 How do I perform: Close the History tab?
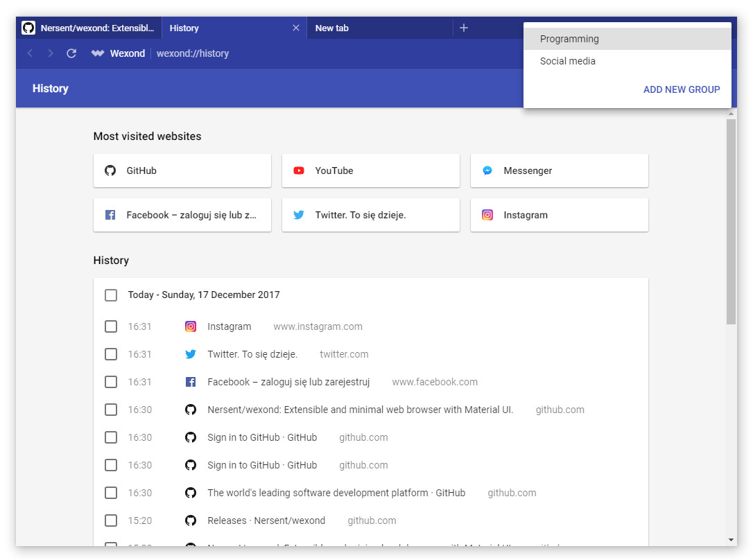point(296,28)
